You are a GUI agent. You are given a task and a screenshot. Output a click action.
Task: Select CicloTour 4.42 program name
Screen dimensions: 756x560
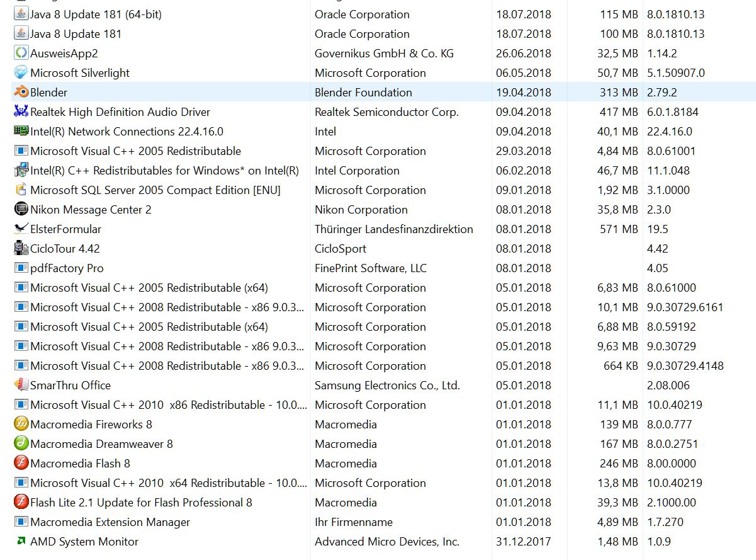click(65, 248)
